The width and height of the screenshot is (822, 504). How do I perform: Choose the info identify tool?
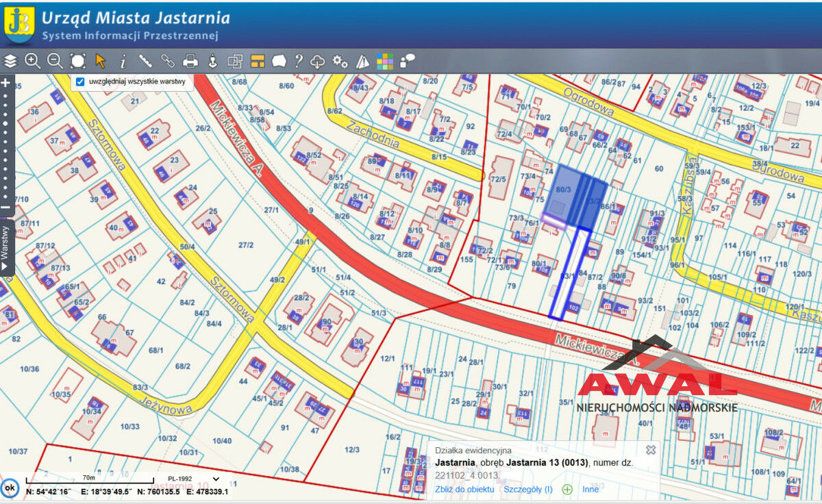click(123, 62)
